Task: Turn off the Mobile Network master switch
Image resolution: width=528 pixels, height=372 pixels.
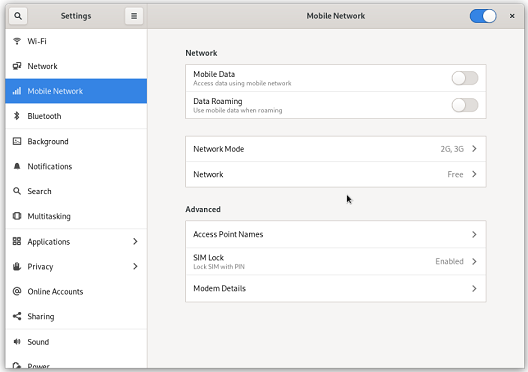Action: (483, 16)
